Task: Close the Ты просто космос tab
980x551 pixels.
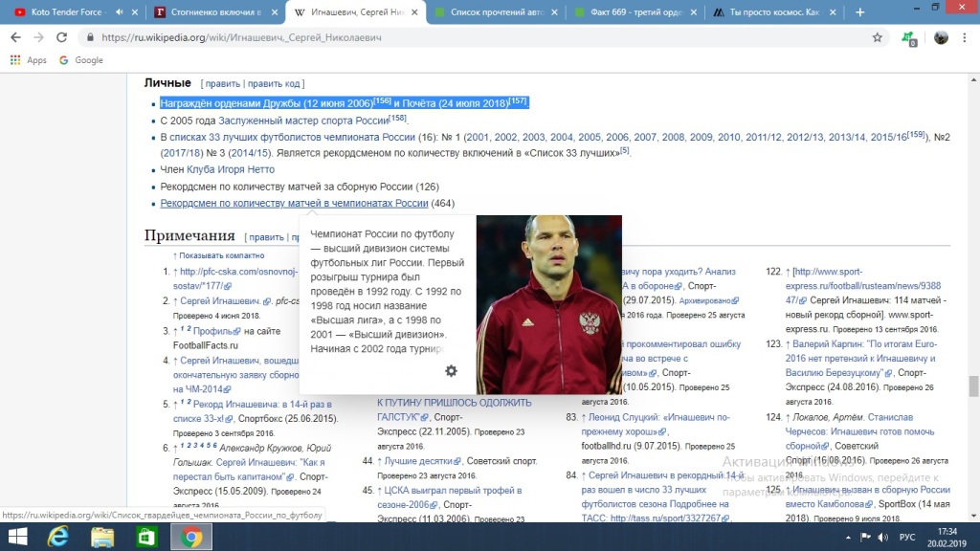Action: click(833, 11)
